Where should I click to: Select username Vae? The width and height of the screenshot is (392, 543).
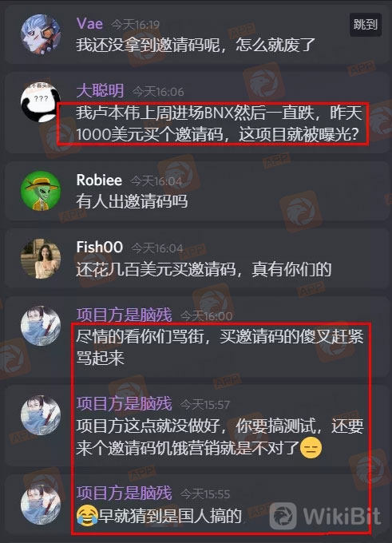[x=89, y=23]
